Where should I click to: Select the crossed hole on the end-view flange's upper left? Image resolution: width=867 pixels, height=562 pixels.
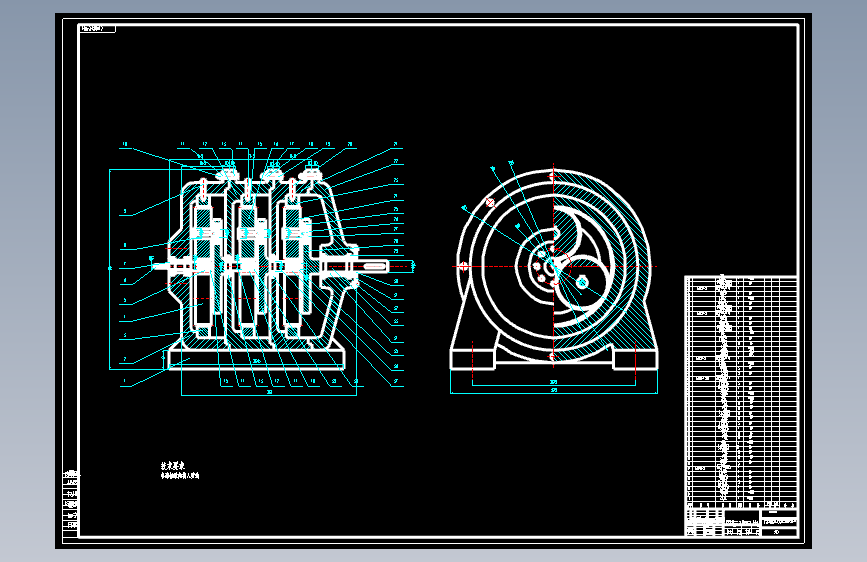[490, 203]
